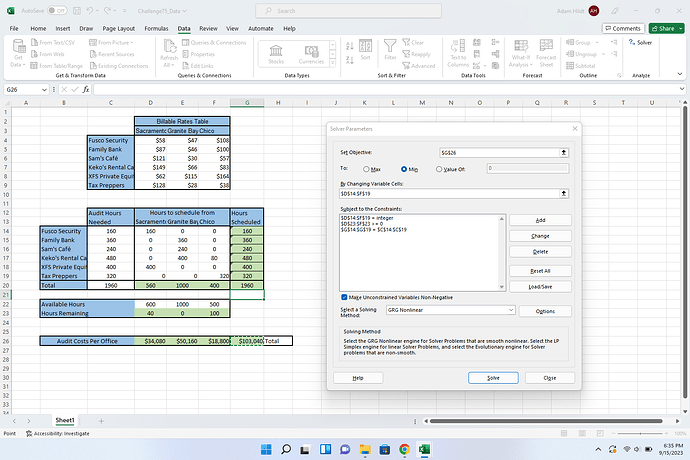Add a new sheet with plus icon

pyautogui.click(x=101, y=421)
